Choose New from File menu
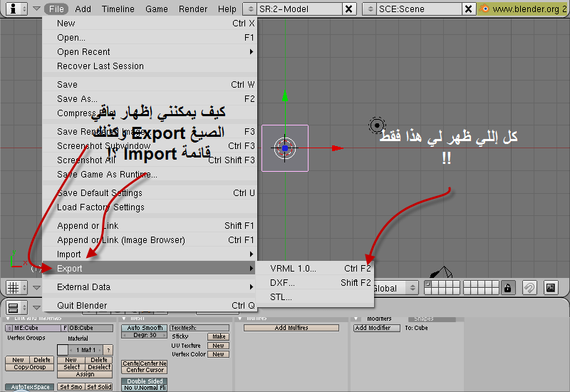Viewport: 570px width, 392px height. coord(150,24)
